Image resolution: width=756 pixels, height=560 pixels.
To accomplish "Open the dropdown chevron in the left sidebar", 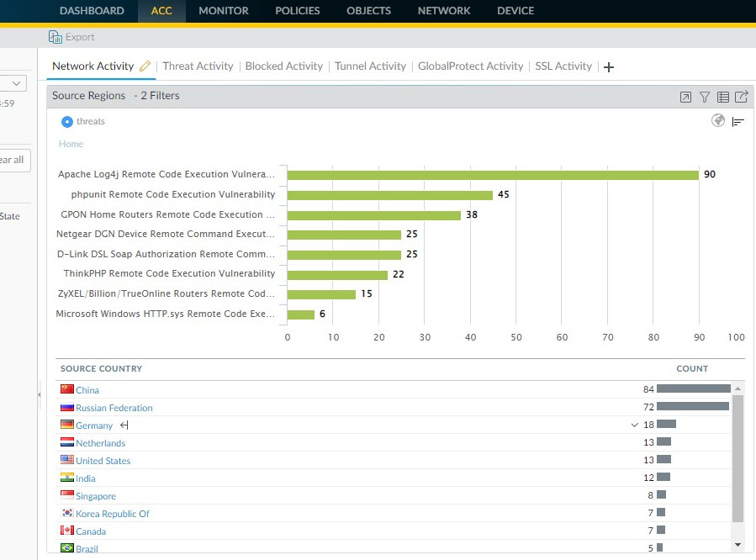I will pos(16,83).
